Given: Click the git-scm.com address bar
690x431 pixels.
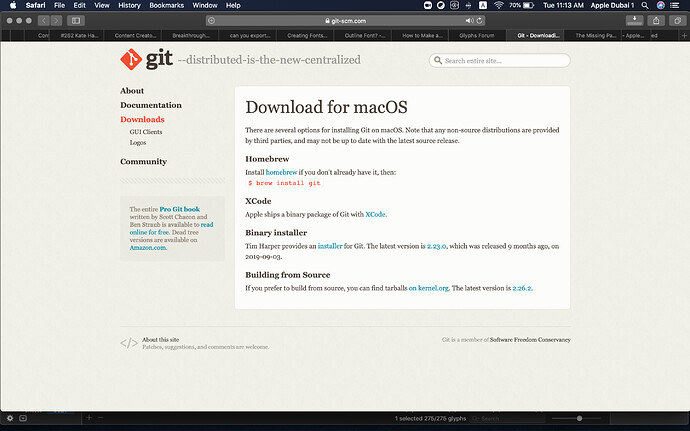Looking at the screenshot, I should click(345, 21).
